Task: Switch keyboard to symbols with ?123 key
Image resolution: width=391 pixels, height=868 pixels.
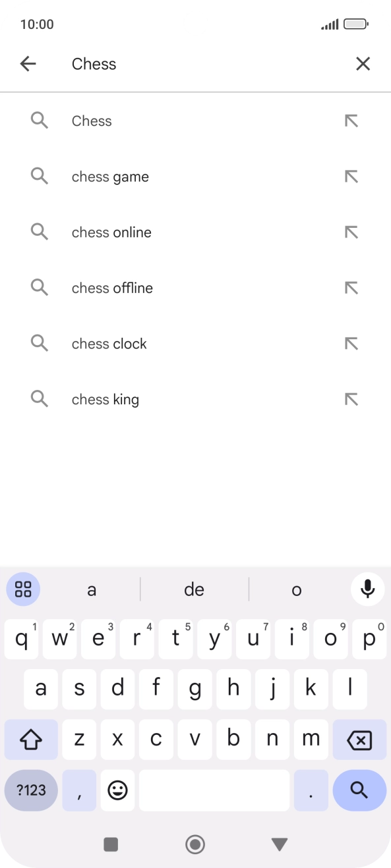Action: click(30, 790)
